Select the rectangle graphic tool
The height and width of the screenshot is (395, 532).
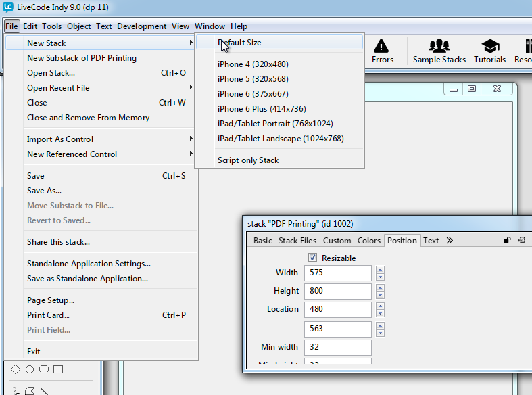(58, 369)
